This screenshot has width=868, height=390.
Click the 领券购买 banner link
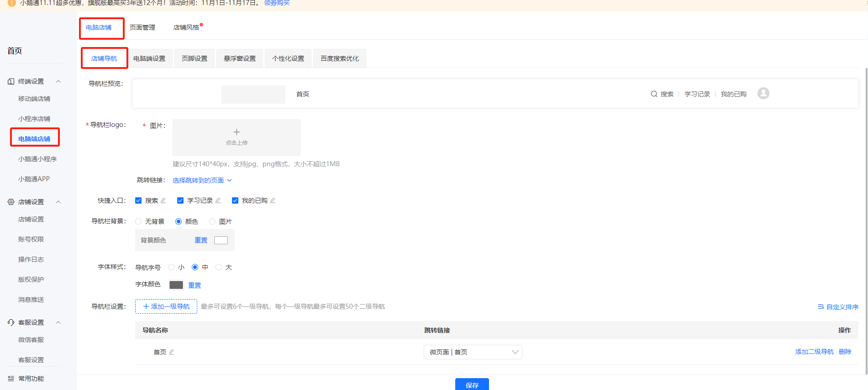277,3
